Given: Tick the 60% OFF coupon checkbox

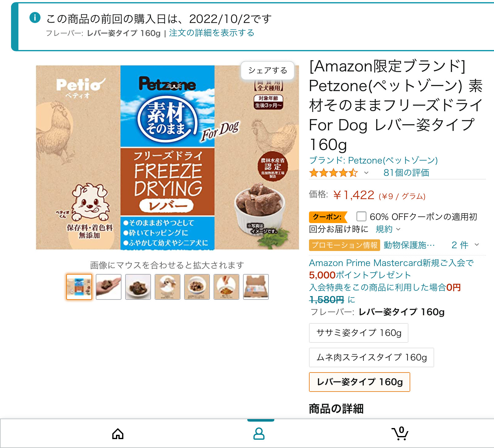Looking at the screenshot, I should [x=361, y=216].
